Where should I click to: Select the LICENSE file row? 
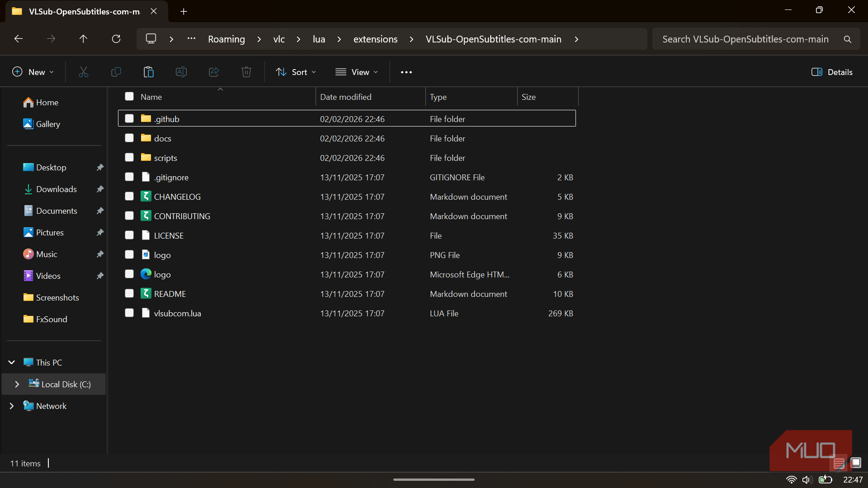pyautogui.click(x=347, y=235)
